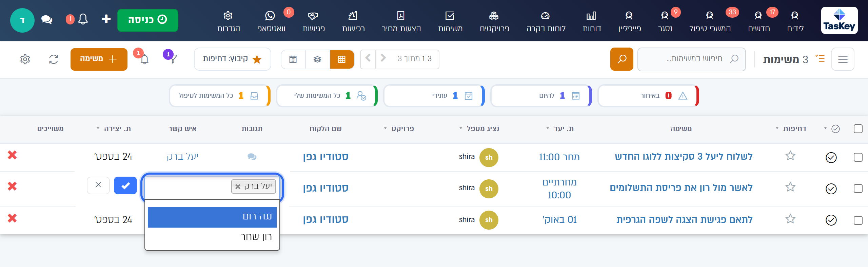Mark לשלוח ליעל 3 סקיצות task as complete

831,157
